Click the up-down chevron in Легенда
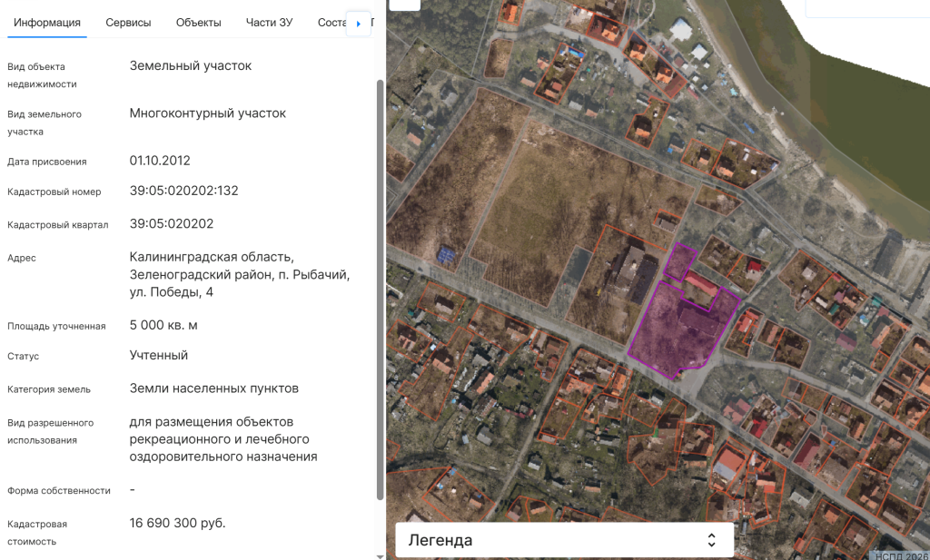The image size is (930, 560). pyautogui.click(x=712, y=540)
